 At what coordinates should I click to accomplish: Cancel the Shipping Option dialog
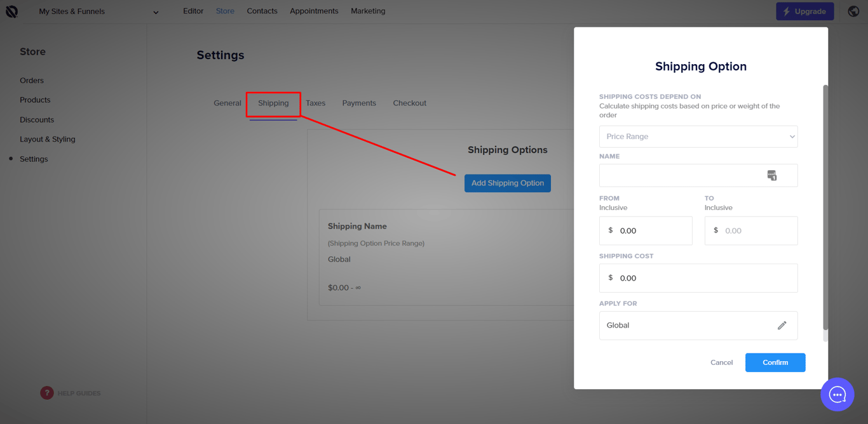point(721,362)
